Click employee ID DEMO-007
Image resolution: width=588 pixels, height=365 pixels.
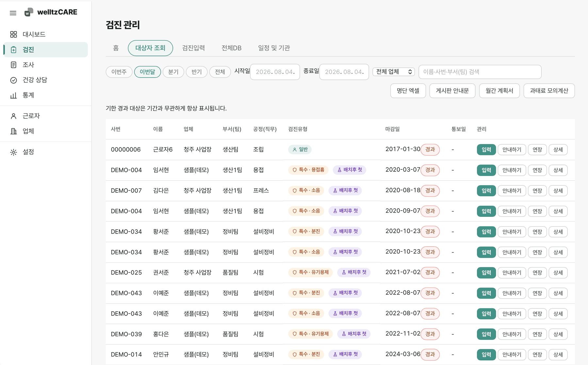126,191
